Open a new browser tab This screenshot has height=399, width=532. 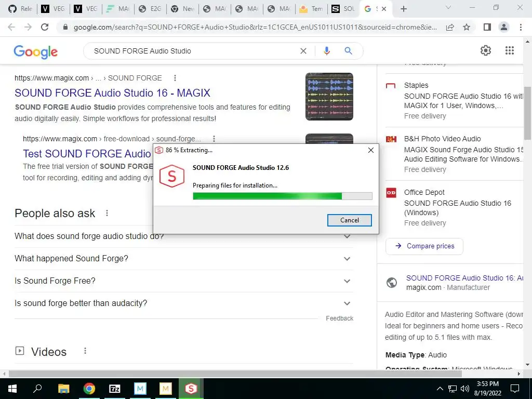pyautogui.click(x=403, y=9)
